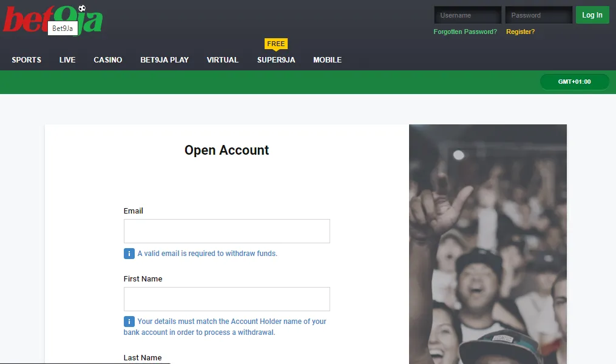Click the info icon under First Name field
The height and width of the screenshot is (364, 616).
point(129,322)
